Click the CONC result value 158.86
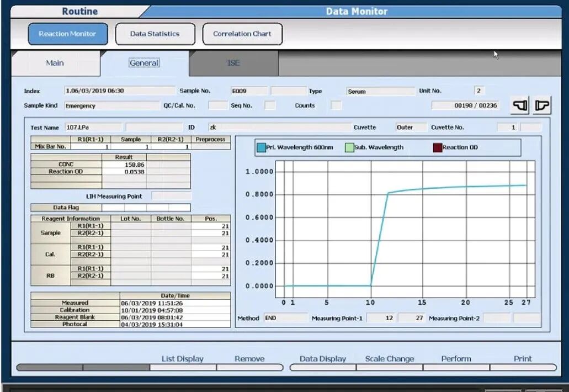This screenshot has height=392, width=569. click(x=124, y=165)
